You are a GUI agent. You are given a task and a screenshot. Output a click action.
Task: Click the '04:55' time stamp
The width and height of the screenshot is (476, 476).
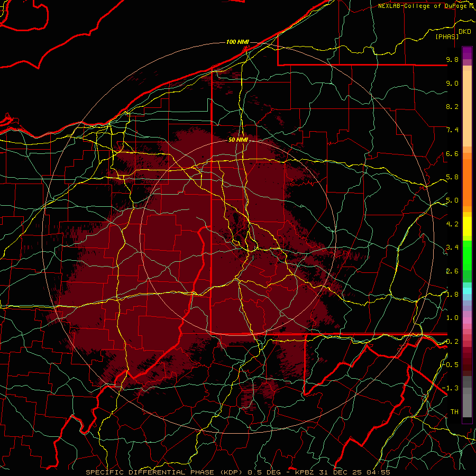pos(378,472)
